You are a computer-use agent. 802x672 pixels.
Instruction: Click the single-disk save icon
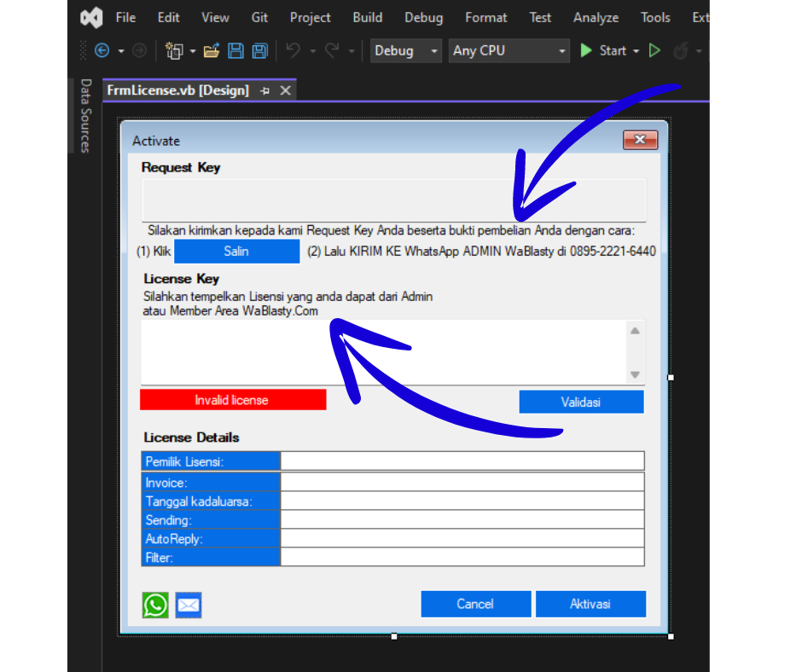click(x=236, y=51)
